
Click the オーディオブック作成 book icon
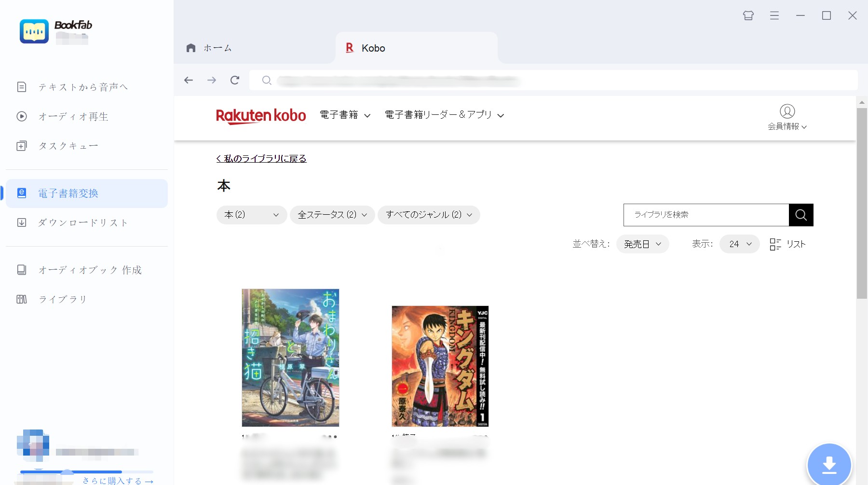pyautogui.click(x=22, y=270)
